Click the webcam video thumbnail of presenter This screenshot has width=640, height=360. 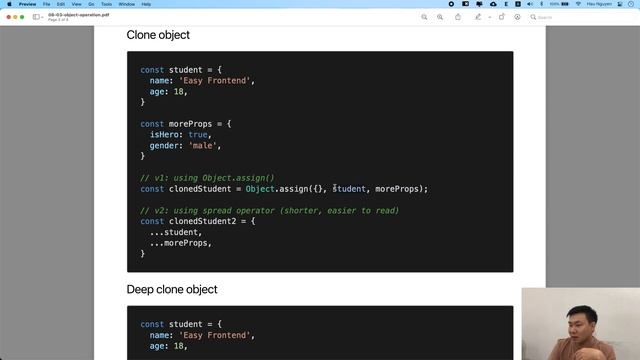(581, 324)
